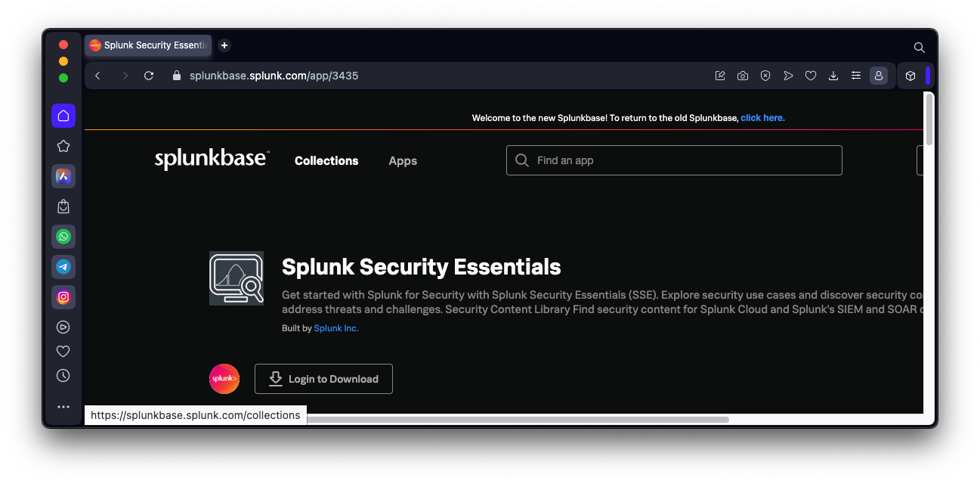Image resolution: width=980 pixels, height=484 pixels.
Task: Follow the Splunk Inc. developer link
Action: pyautogui.click(x=335, y=328)
